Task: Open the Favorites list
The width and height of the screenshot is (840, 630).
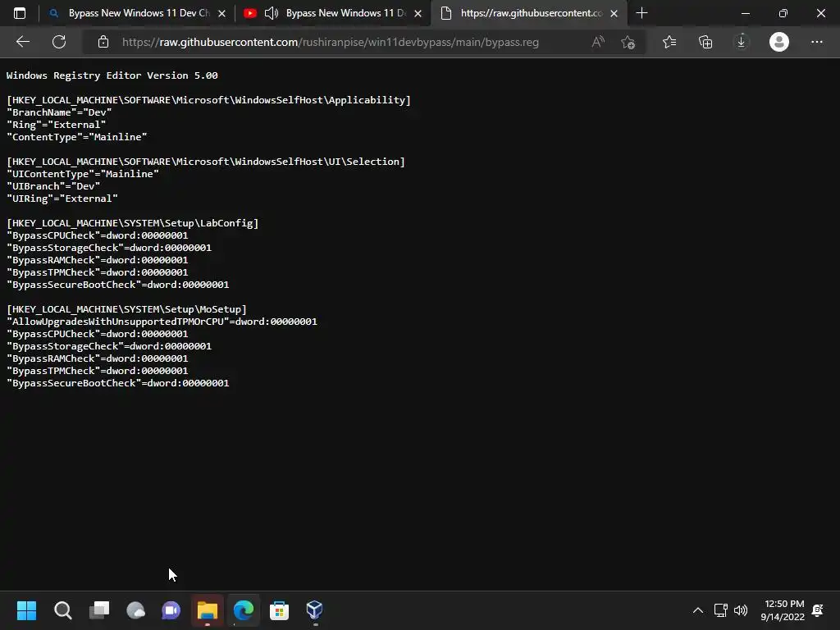Action: [x=669, y=42]
